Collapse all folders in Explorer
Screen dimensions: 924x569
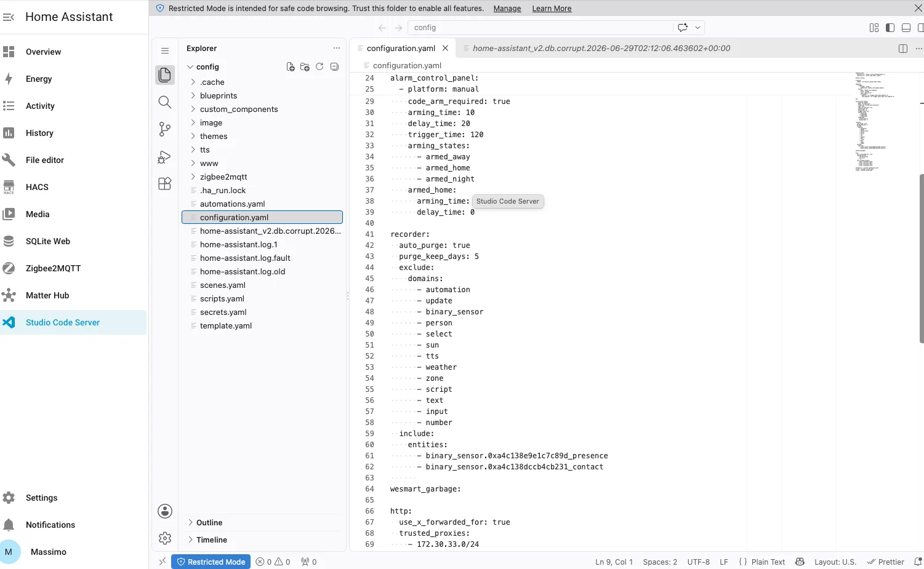334,67
